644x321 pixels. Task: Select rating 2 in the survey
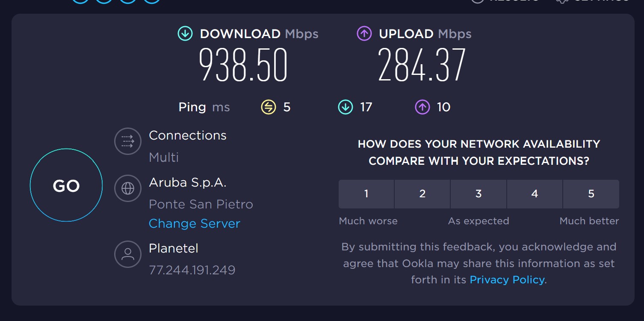[x=422, y=194]
